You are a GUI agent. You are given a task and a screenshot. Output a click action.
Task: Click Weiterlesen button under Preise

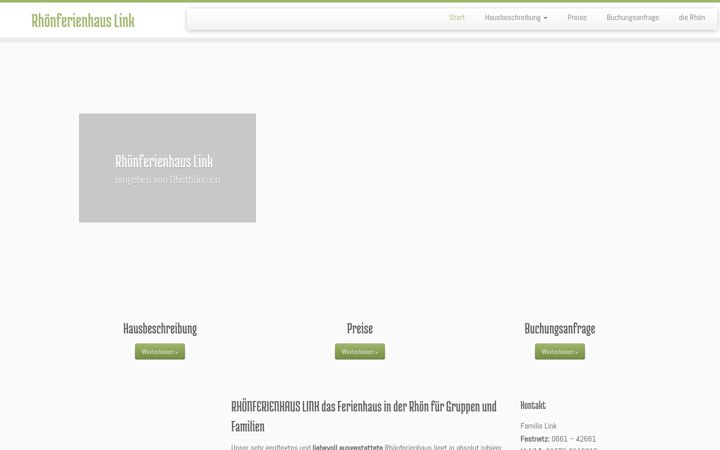click(360, 352)
